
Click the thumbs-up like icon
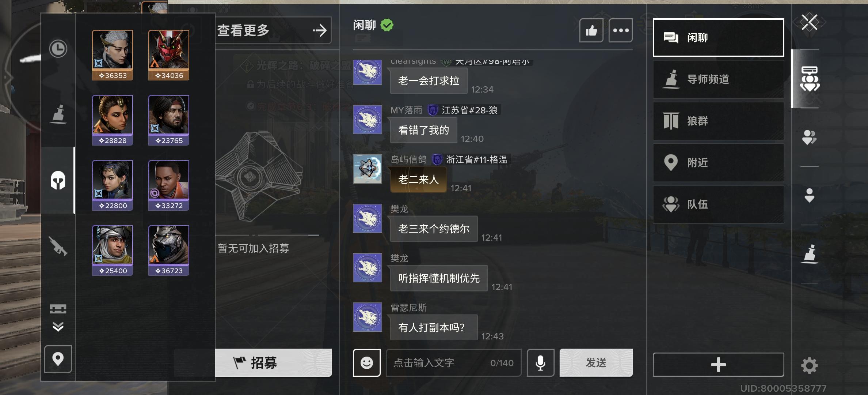[591, 31]
